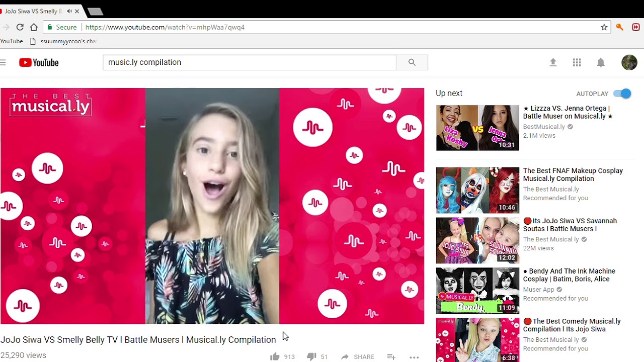Screen dimensions: 644x362
Task: Open notifications bell
Action: [601, 62]
